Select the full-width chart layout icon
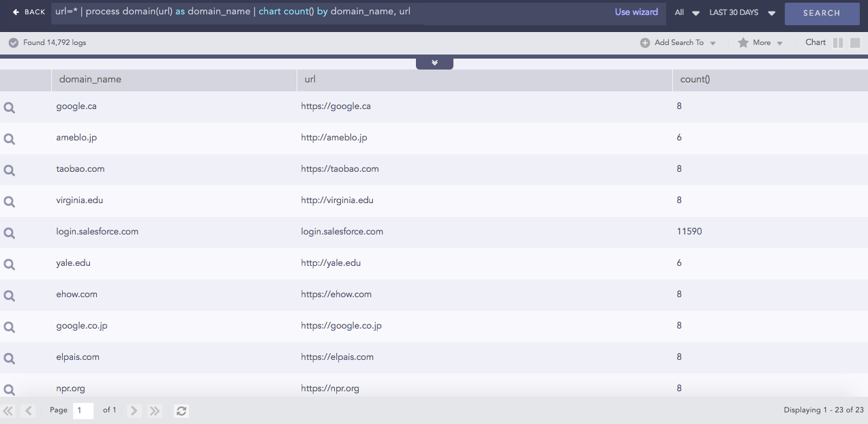This screenshot has width=868, height=424. [854, 42]
